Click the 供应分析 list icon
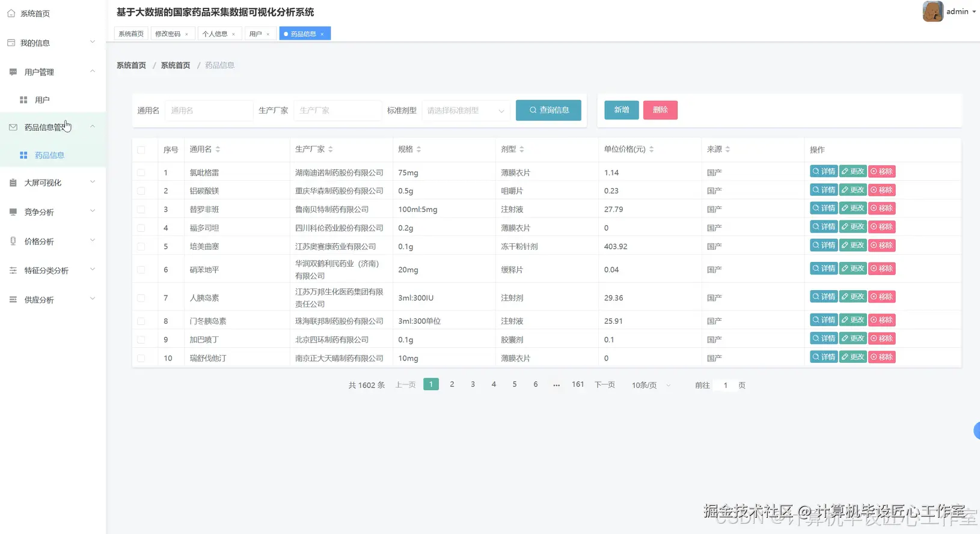Viewport: 980px width, 534px height. [13, 300]
